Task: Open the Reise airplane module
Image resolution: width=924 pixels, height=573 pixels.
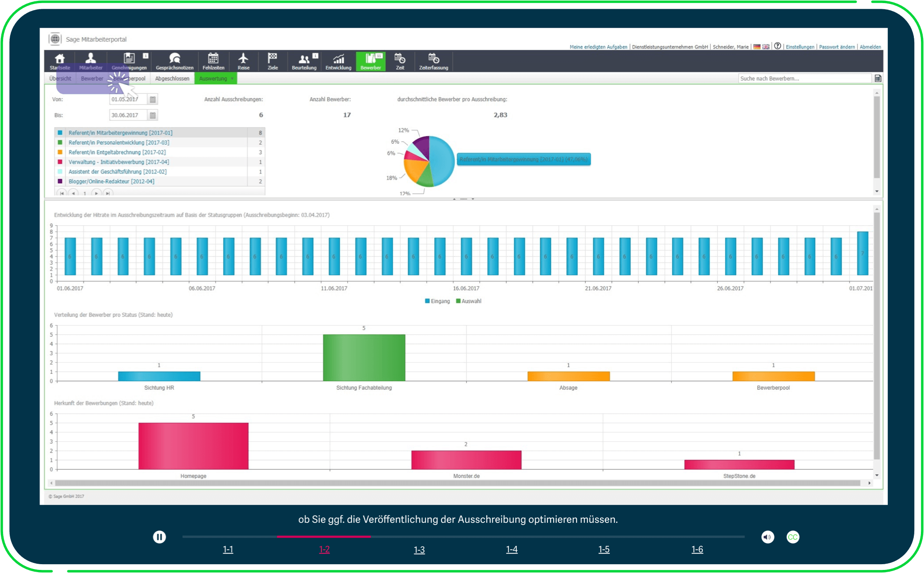Action: pos(243,61)
